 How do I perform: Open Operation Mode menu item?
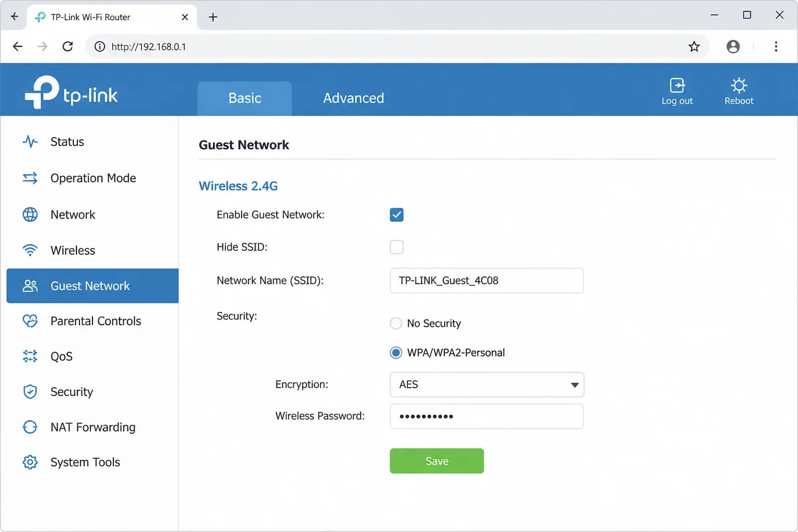92,178
